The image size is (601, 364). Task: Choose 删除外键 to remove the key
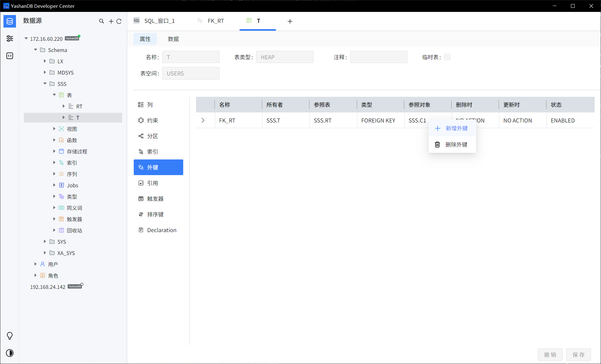[457, 144]
